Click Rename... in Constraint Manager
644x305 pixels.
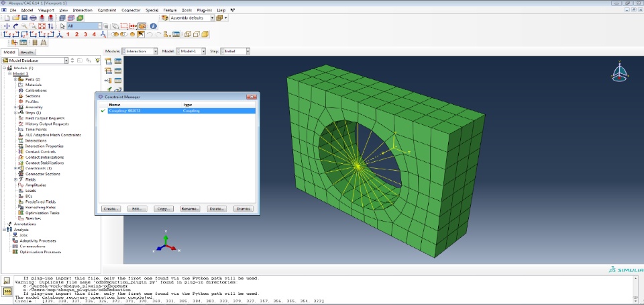tap(190, 209)
